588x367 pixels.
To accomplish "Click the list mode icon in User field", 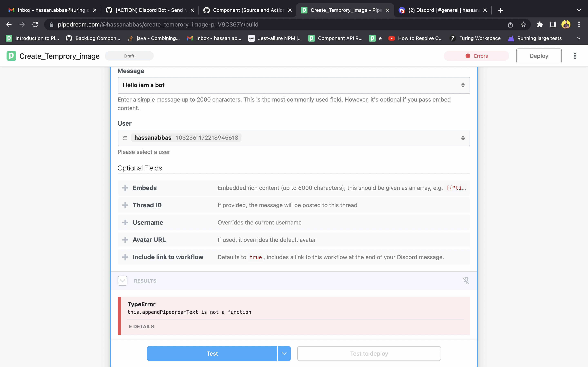I will 125,138.
